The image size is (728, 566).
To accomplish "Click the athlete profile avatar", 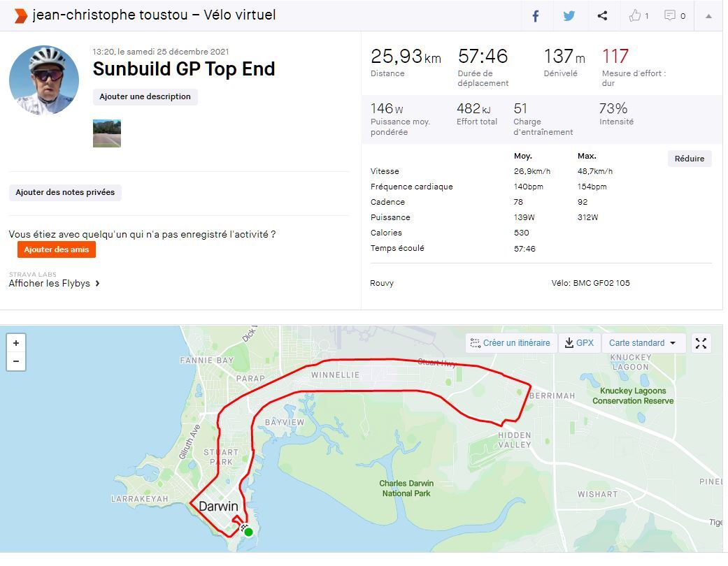I will [x=44, y=80].
